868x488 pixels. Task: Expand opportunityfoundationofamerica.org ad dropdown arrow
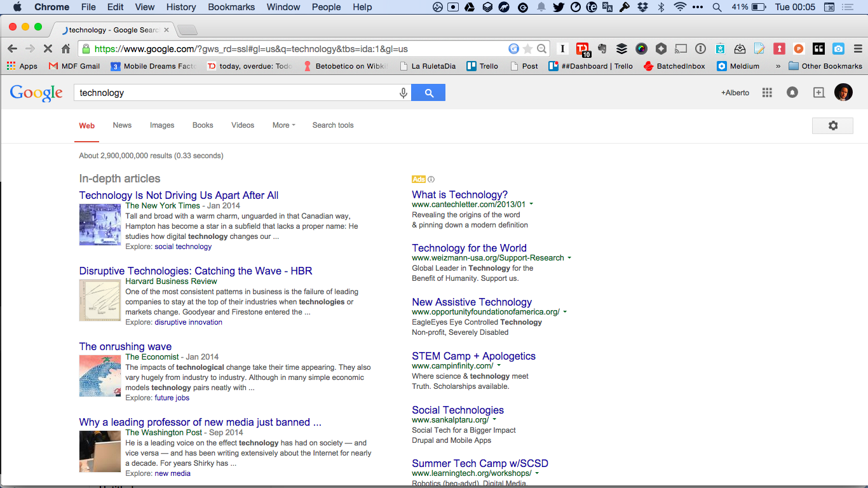point(565,312)
